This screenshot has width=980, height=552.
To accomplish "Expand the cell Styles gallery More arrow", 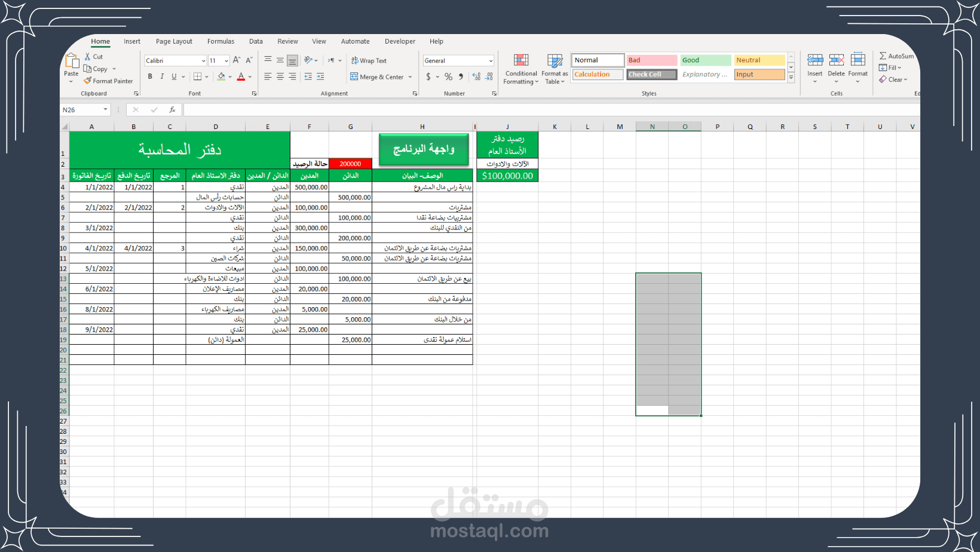I will pos(791,78).
